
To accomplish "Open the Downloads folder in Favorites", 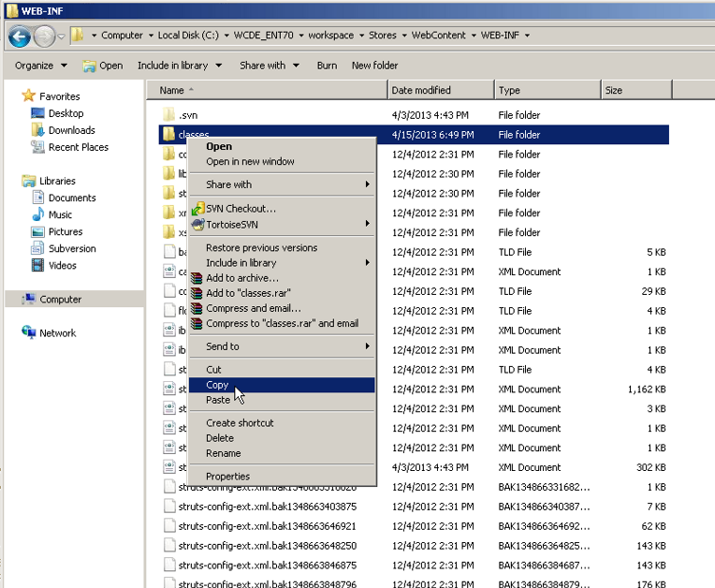I will [x=71, y=130].
